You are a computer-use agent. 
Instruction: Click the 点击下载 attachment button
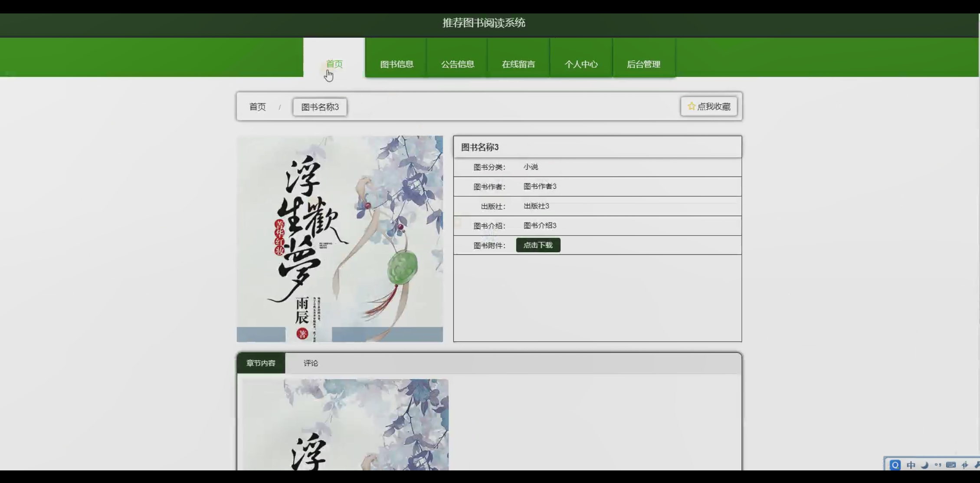(538, 245)
